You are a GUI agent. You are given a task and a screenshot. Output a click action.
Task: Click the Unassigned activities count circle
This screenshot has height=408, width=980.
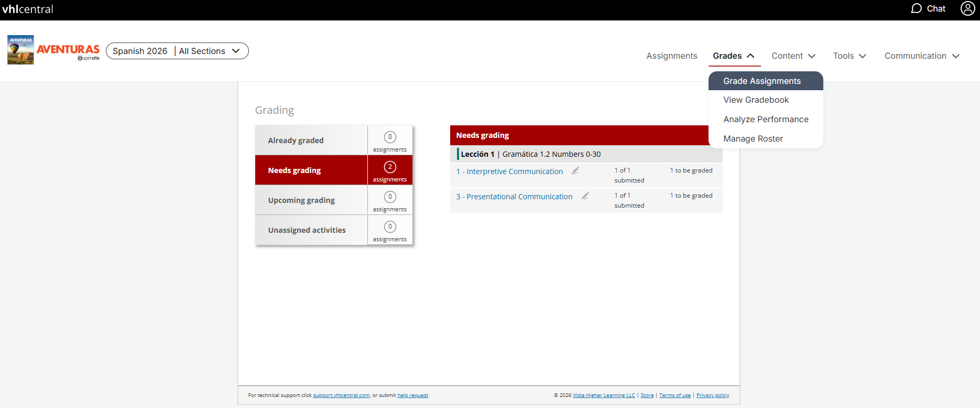[x=390, y=227]
